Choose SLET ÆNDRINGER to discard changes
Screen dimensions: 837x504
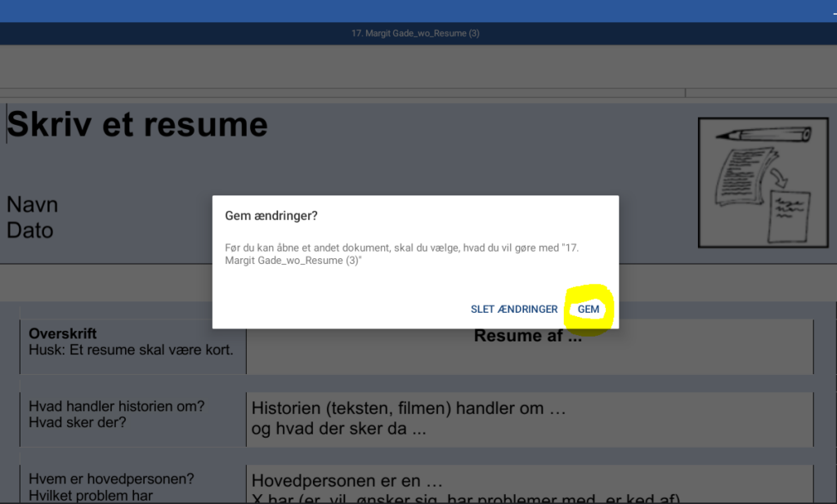[x=514, y=310]
